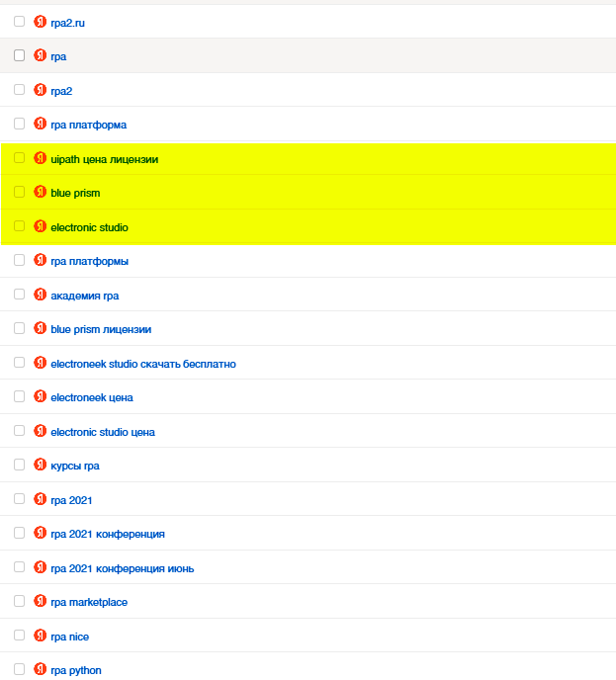Click Yandex icon beside rpa2.ru
The width and height of the screenshot is (616, 680).
coord(40,22)
